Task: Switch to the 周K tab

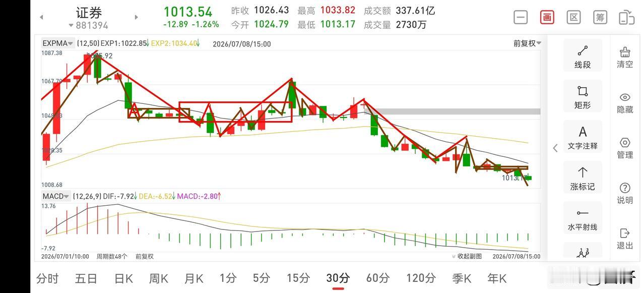Action: [x=158, y=278]
